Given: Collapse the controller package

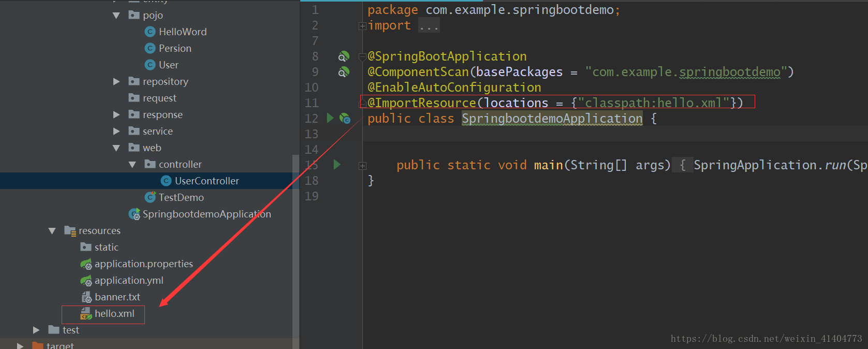Looking at the screenshot, I should [x=133, y=165].
